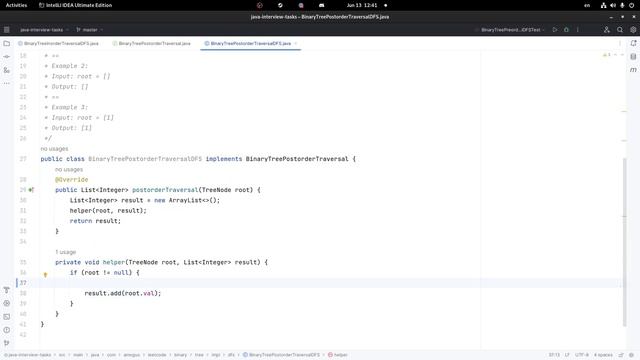Click the warnings indicator in the editor
Viewport: 640px width, 360px height.
tap(607, 55)
